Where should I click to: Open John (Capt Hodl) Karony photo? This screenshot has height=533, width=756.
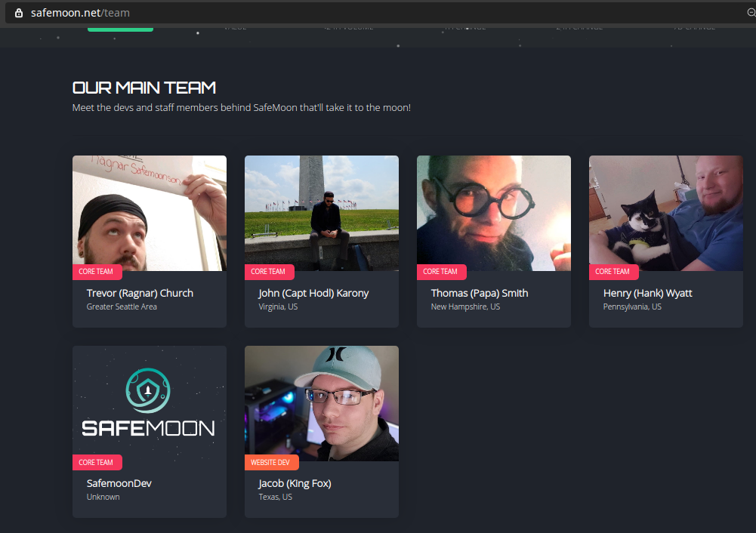[x=322, y=213]
